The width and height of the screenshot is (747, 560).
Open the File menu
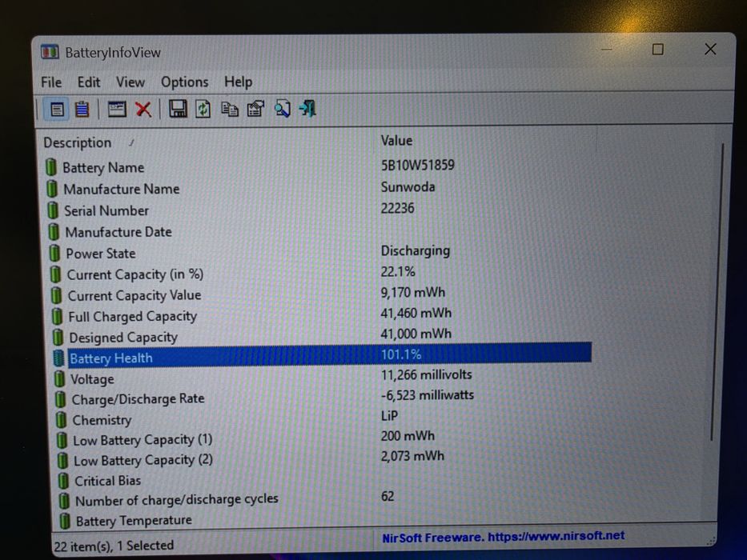point(51,82)
